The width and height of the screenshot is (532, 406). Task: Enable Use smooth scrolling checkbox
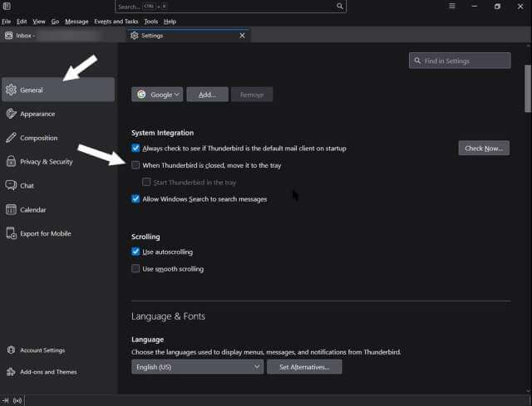(135, 268)
